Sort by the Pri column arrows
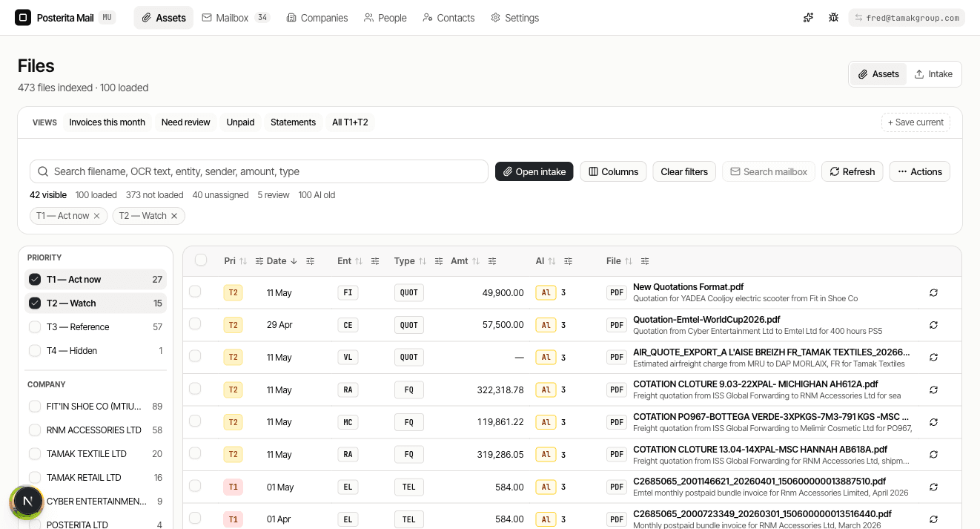Viewport: 980px width, 529px height. pyautogui.click(x=243, y=261)
